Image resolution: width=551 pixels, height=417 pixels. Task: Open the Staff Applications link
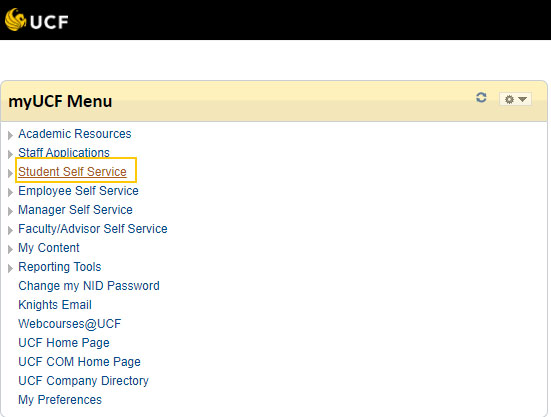tap(64, 153)
